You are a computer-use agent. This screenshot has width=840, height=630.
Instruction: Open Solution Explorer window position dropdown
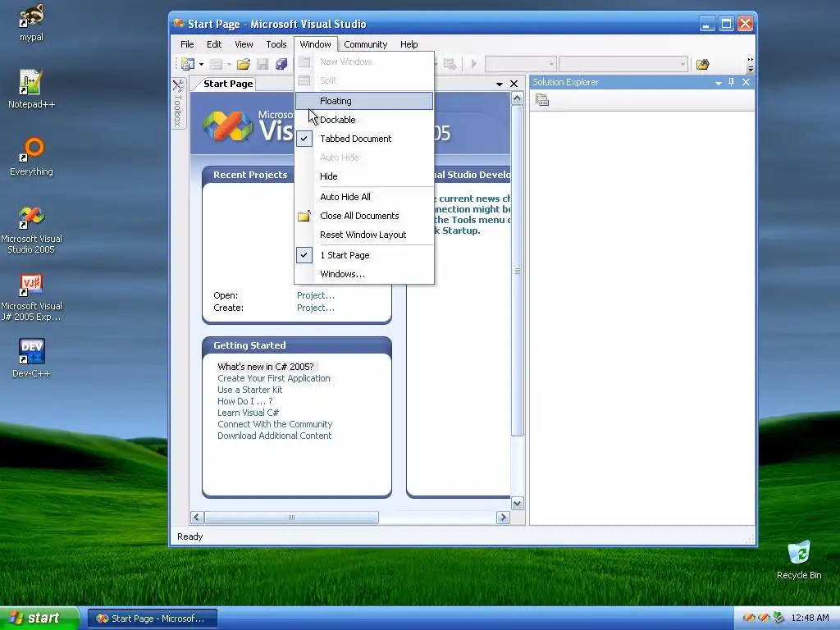click(x=719, y=83)
